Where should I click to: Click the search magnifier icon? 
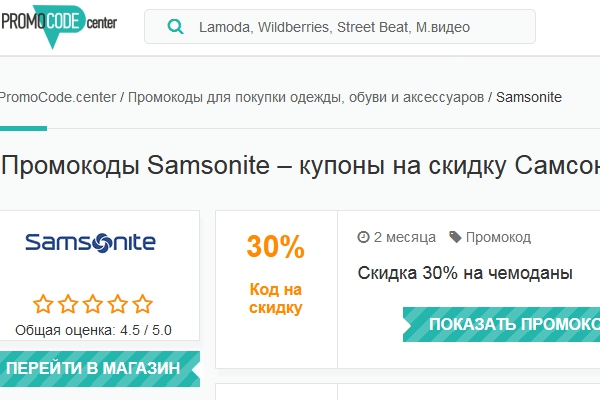(x=176, y=27)
